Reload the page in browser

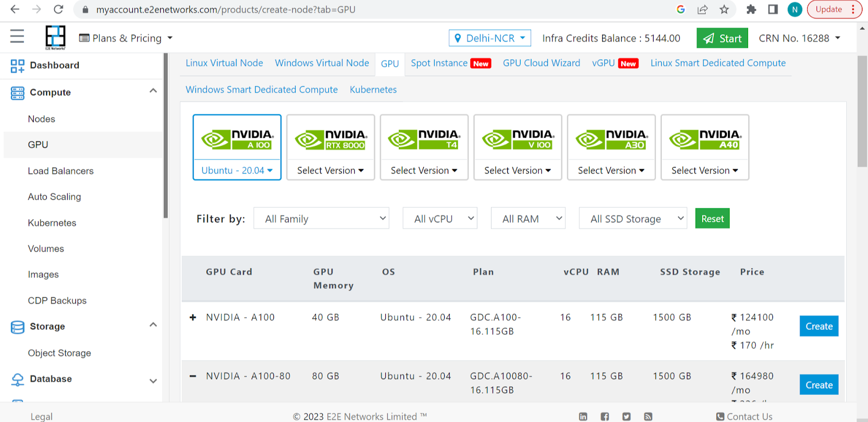click(x=59, y=9)
